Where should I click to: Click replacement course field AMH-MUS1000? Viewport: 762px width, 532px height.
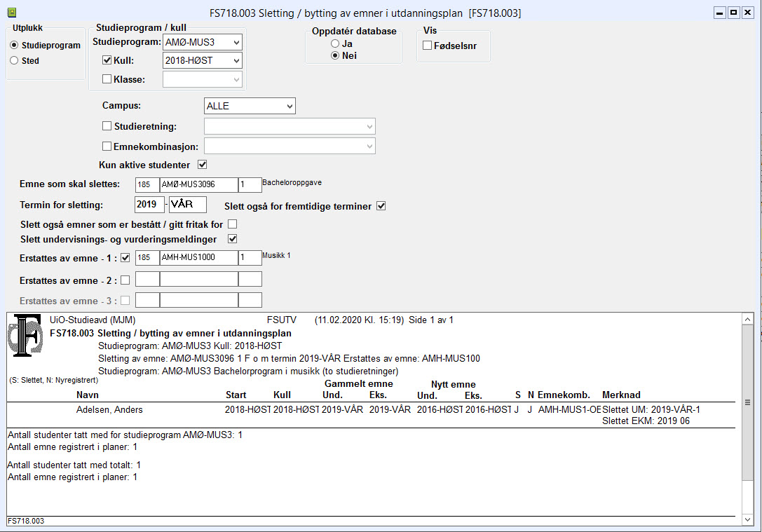coord(199,257)
